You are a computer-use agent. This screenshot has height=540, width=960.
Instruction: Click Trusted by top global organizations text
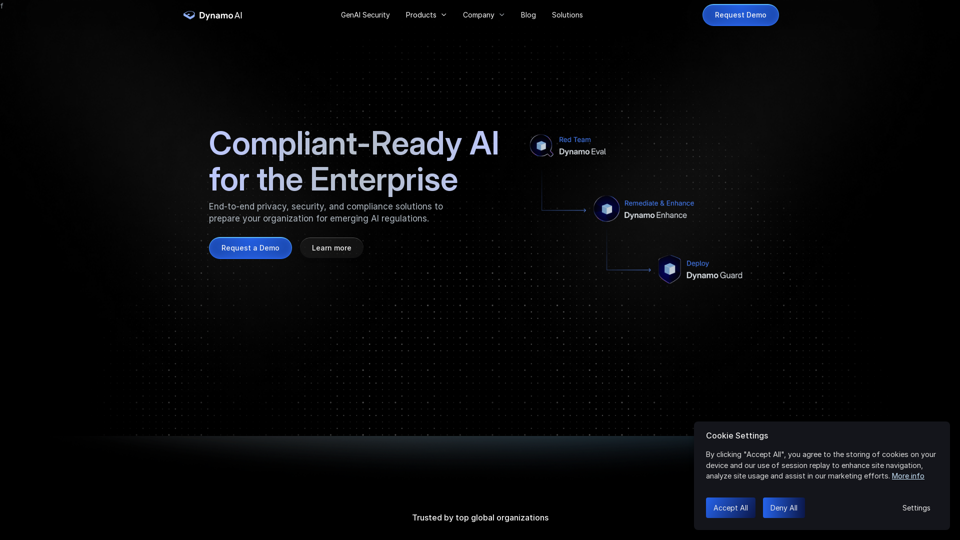[480, 518]
